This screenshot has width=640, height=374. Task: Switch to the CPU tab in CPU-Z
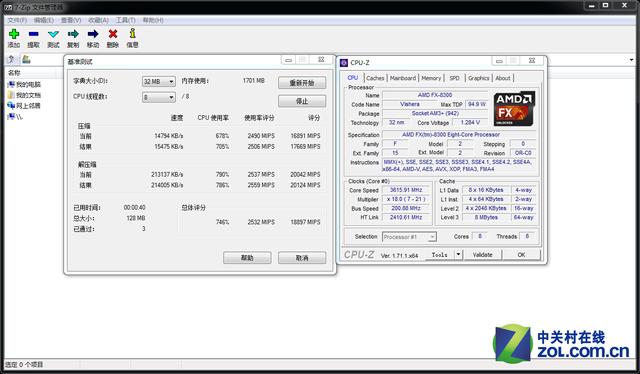coord(353,78)
